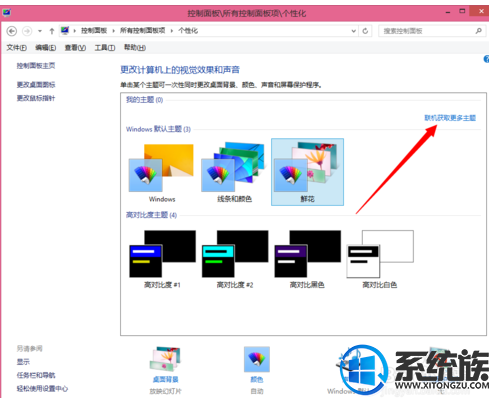Click 控制面板 breadcrumb in address bar
Image resolution: width=489 pixels, height=398 pixels.
tap(94, 31)
